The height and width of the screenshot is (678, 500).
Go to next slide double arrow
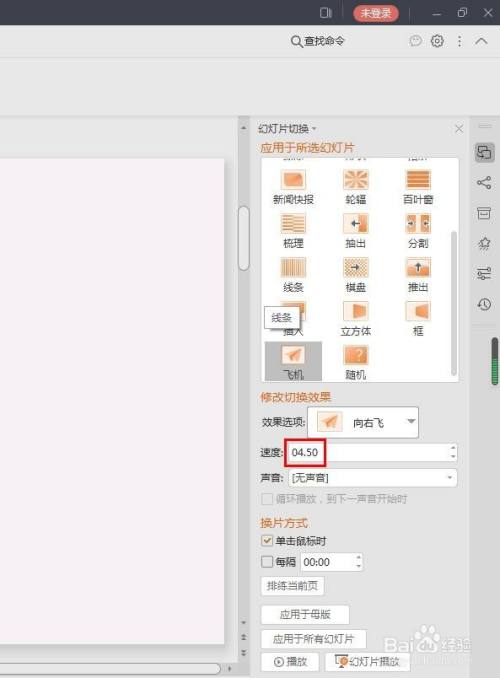(244, 652)
